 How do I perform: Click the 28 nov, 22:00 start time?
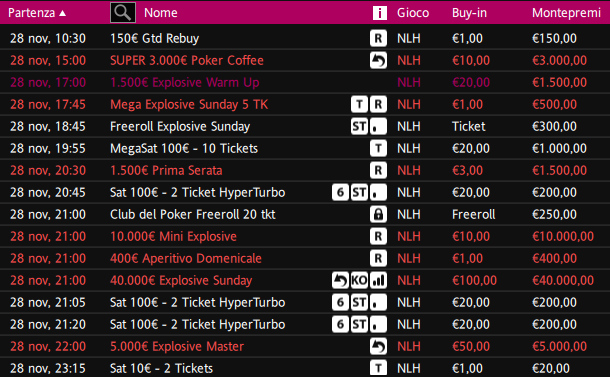click(47, 347)
